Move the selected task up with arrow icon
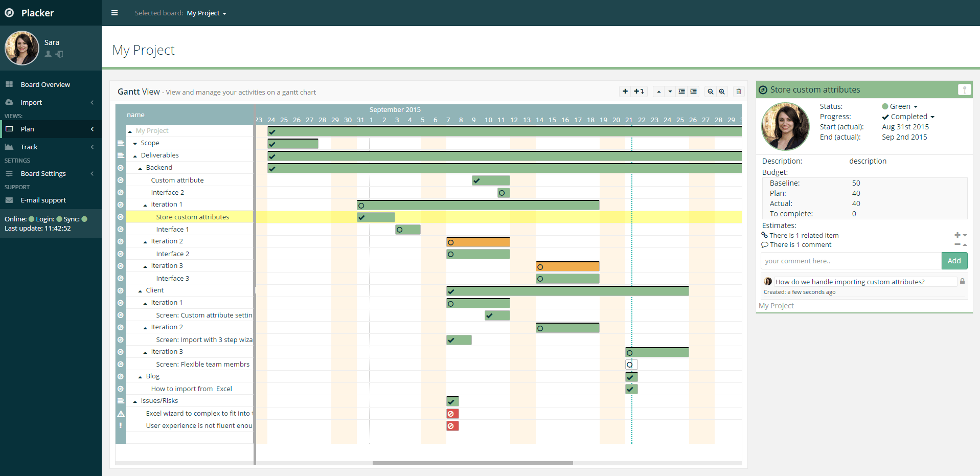This screenshot has height=476, width=980. click(x=659, y=92)
